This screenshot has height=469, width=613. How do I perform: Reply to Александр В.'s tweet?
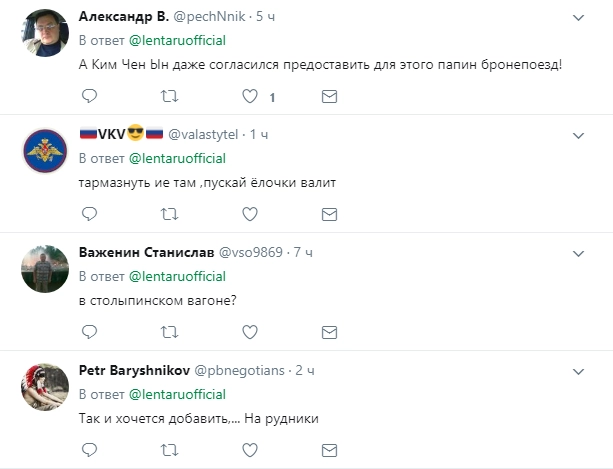(89, 96)
